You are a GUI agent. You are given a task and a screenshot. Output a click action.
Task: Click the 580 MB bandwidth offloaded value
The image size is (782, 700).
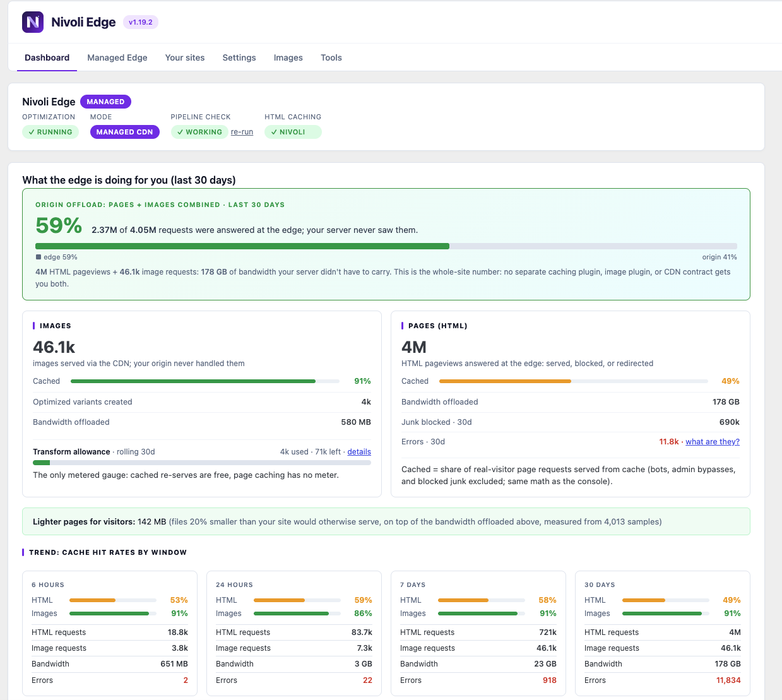[356, 422]
